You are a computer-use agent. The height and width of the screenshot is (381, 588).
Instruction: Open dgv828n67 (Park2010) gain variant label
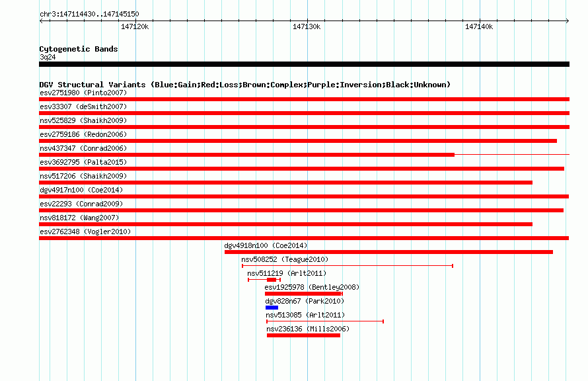click(x=305, y=301)
